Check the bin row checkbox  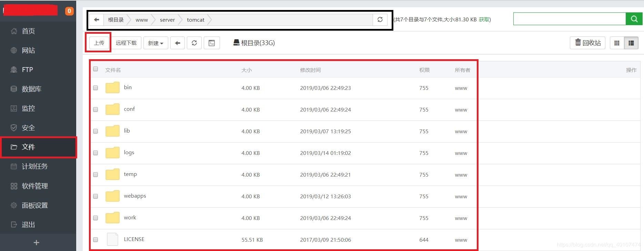(95, 88)
